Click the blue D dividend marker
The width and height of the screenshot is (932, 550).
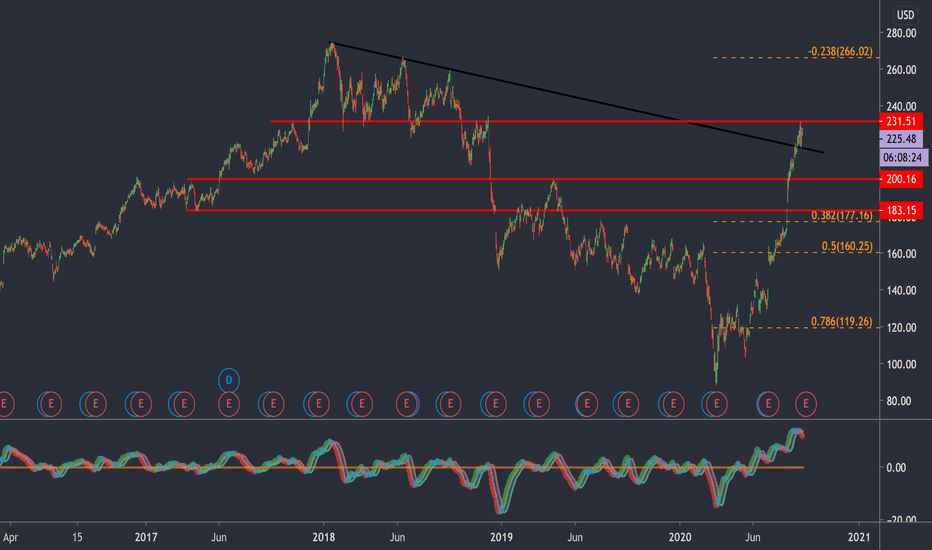pyautogui.click(x=229, y=381)
